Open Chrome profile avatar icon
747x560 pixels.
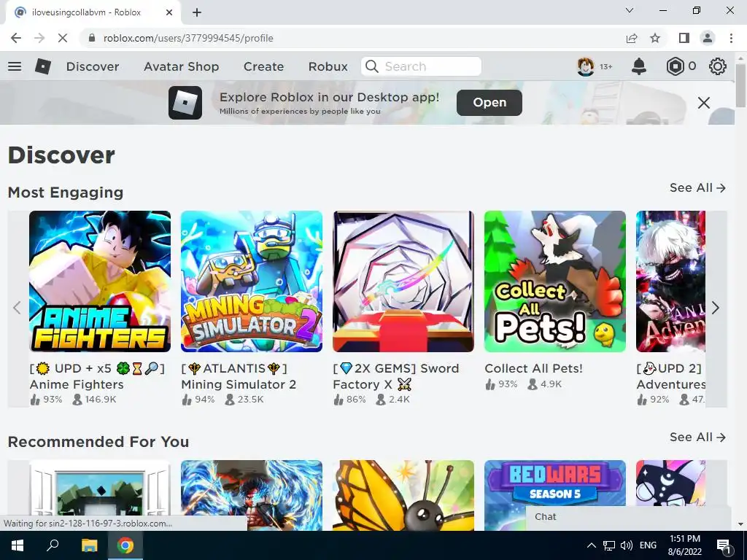708,38
